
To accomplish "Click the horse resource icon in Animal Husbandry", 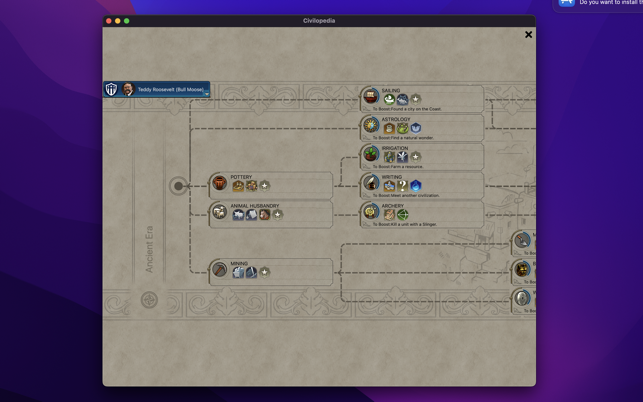I will (264, 215).
